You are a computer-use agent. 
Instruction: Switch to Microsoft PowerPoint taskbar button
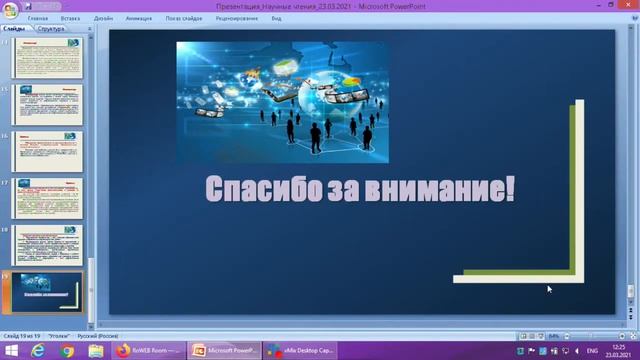tap(224, 351)
